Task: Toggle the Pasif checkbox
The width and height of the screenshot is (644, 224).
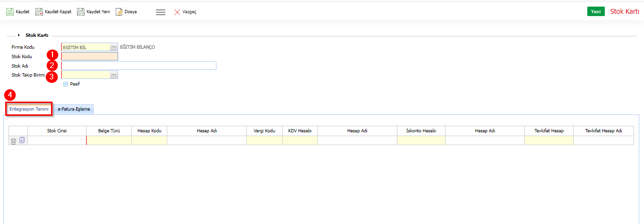Action: click(x=66, y=84)
